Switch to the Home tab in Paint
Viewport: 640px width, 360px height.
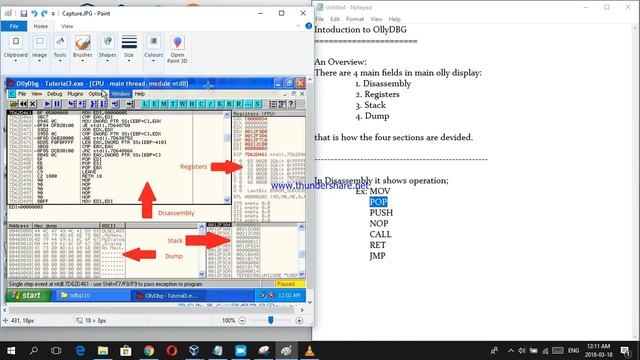(x=40, y=26)
